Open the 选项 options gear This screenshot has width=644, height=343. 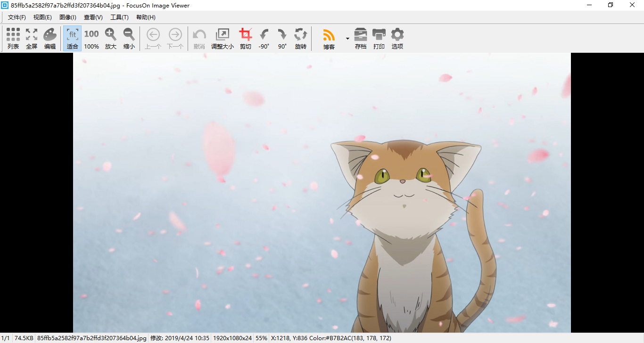[x=397, y=39]
